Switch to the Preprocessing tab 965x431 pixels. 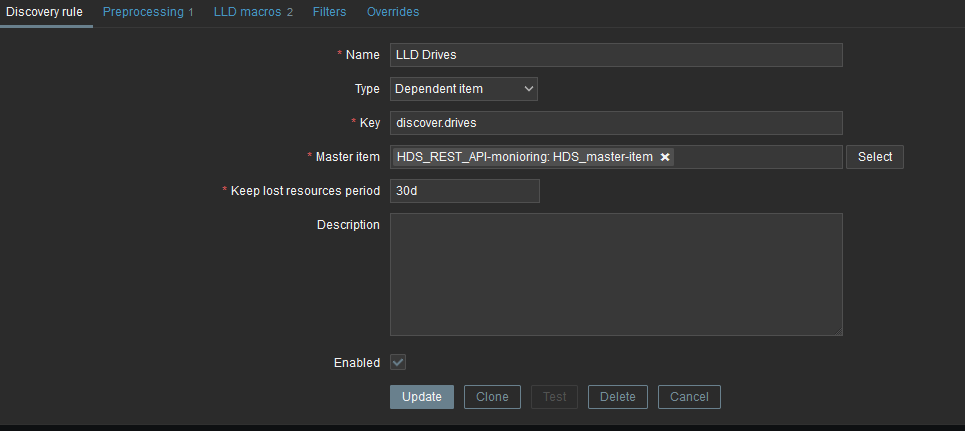149,12
